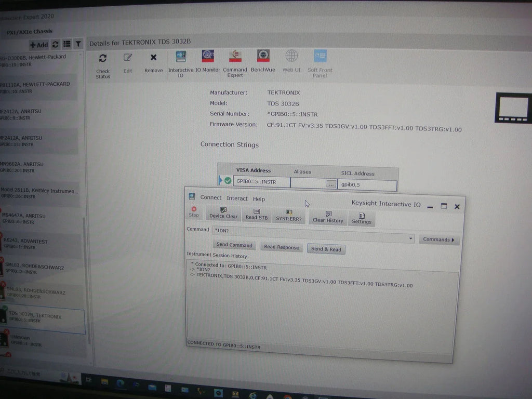The image size is (532, 399).
Task: Open the Soft Front Panel
Action: coord(320,64)
